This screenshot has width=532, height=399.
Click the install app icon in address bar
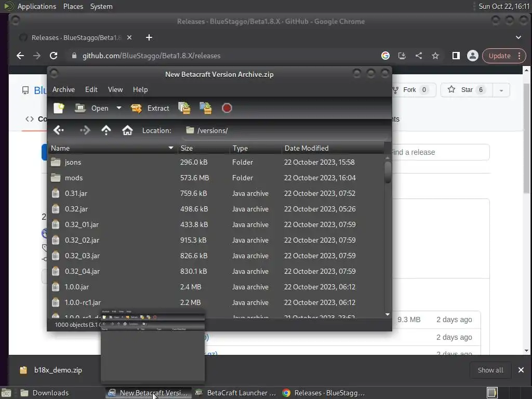pos(402,56)
